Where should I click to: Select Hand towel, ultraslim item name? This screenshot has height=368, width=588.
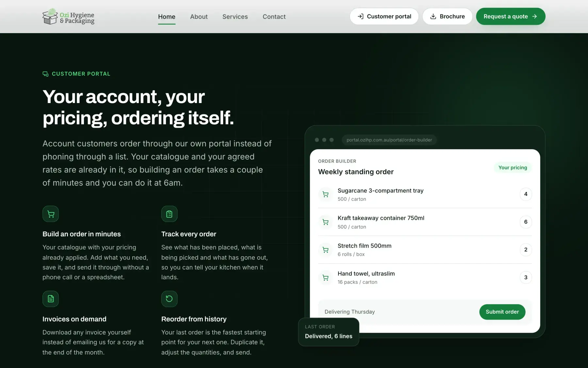pos(366,273)
